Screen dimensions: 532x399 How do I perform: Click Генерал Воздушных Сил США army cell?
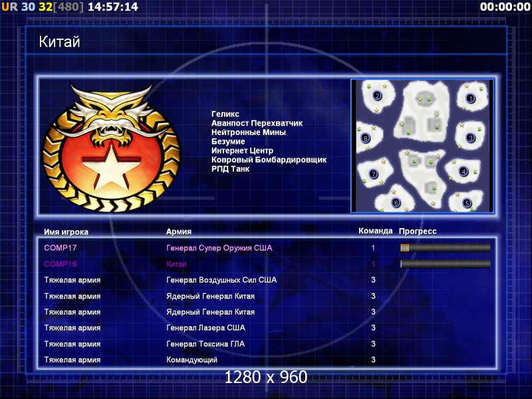pos(221,280)
